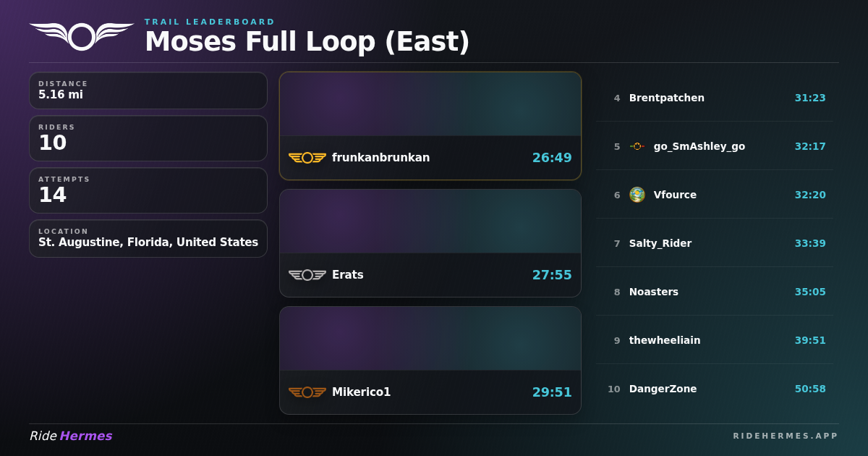
Task: Select the DangerZone tenth place row
Action: pyautogui.click(x=714, y=389)
